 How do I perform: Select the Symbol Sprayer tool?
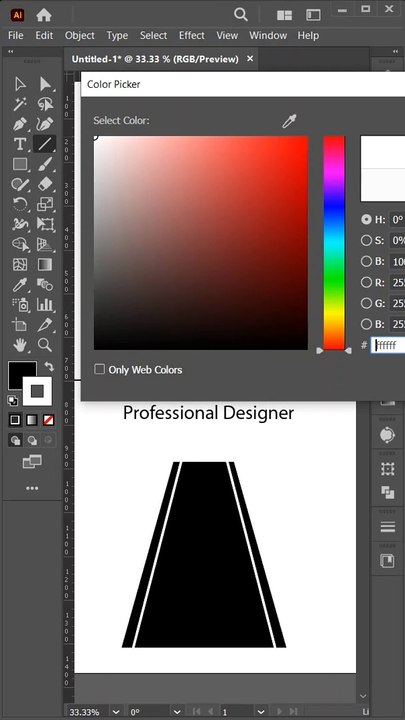[x=20, y=304]
